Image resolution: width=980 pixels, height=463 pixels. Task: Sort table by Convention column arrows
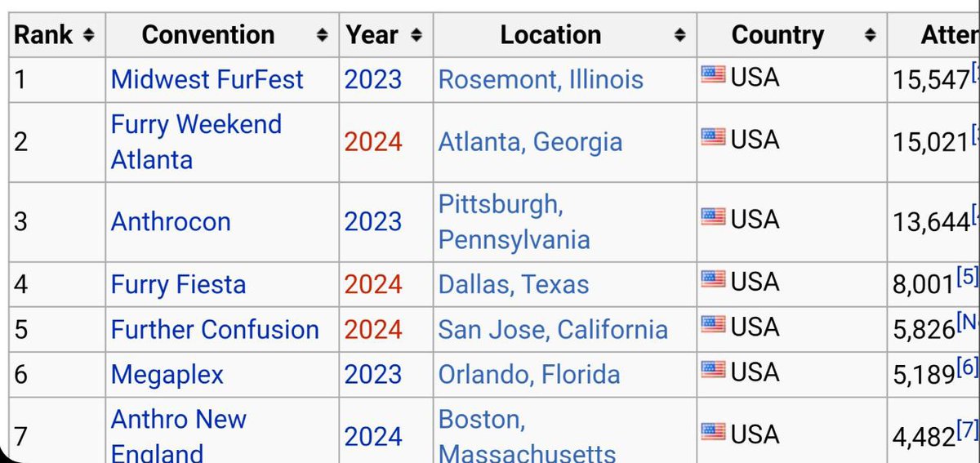323,35
